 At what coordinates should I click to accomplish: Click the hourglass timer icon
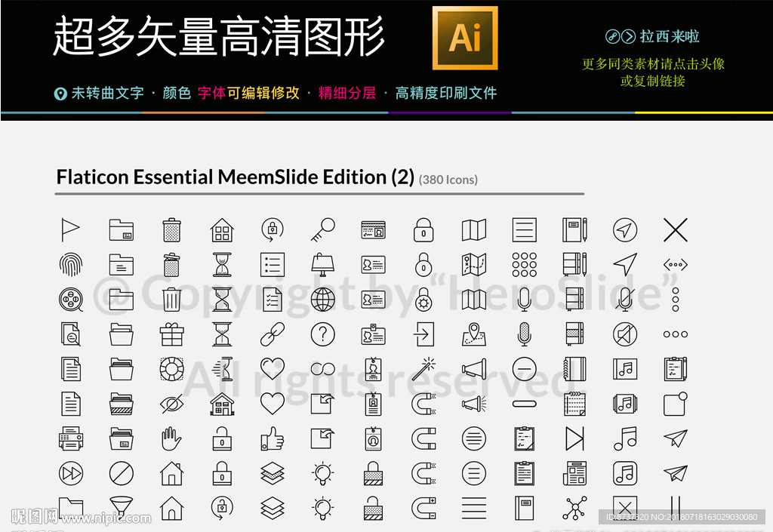click(222, 264)
